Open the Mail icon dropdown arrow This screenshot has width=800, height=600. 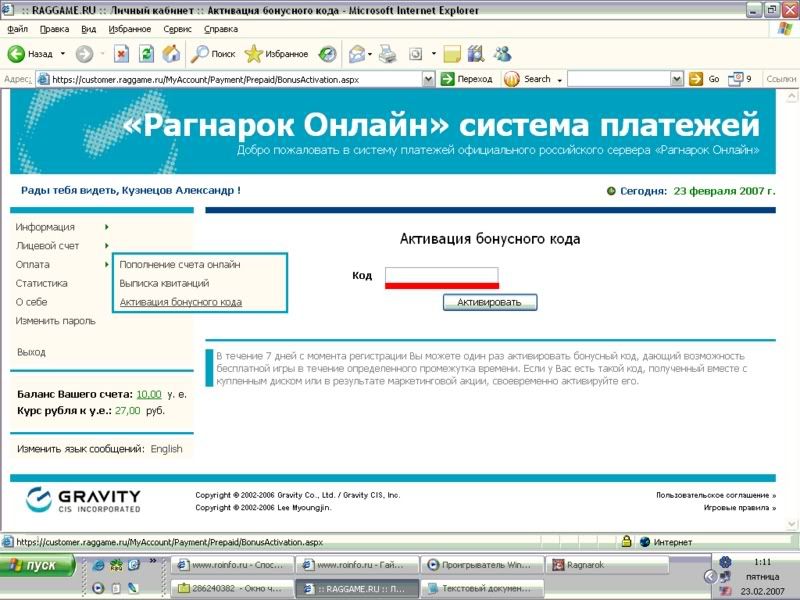pos(370,54)
